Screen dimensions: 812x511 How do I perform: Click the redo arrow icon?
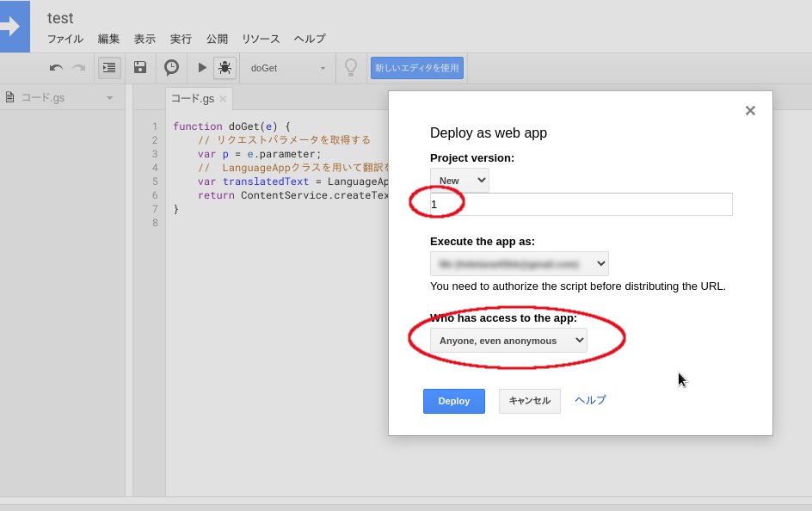[77, 67]
